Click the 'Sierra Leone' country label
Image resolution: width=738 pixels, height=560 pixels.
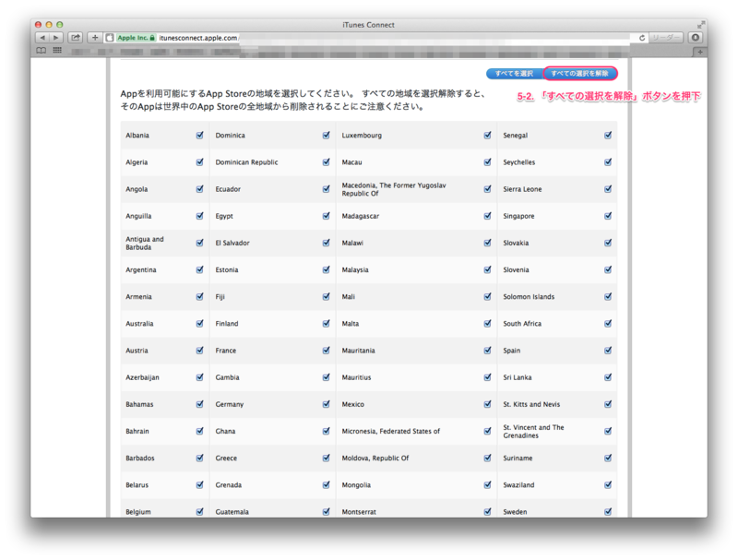pos(522,189)
